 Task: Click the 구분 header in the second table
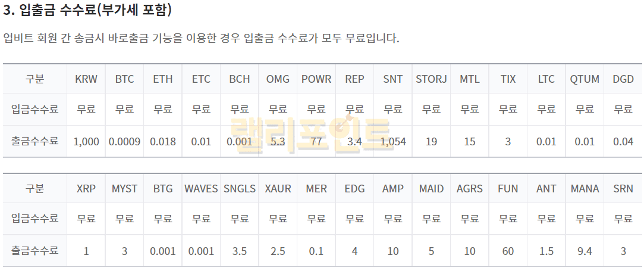34,188
